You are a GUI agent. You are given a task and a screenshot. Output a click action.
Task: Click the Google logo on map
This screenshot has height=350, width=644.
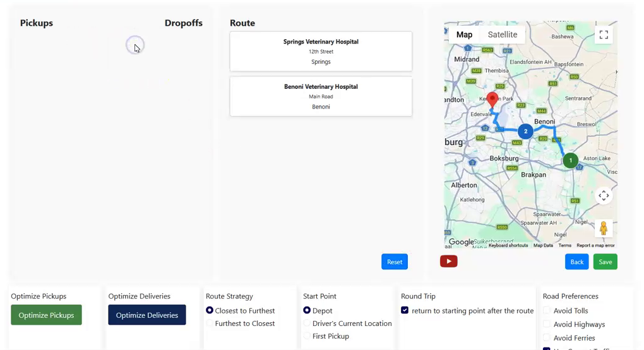(x=461, y=242)
